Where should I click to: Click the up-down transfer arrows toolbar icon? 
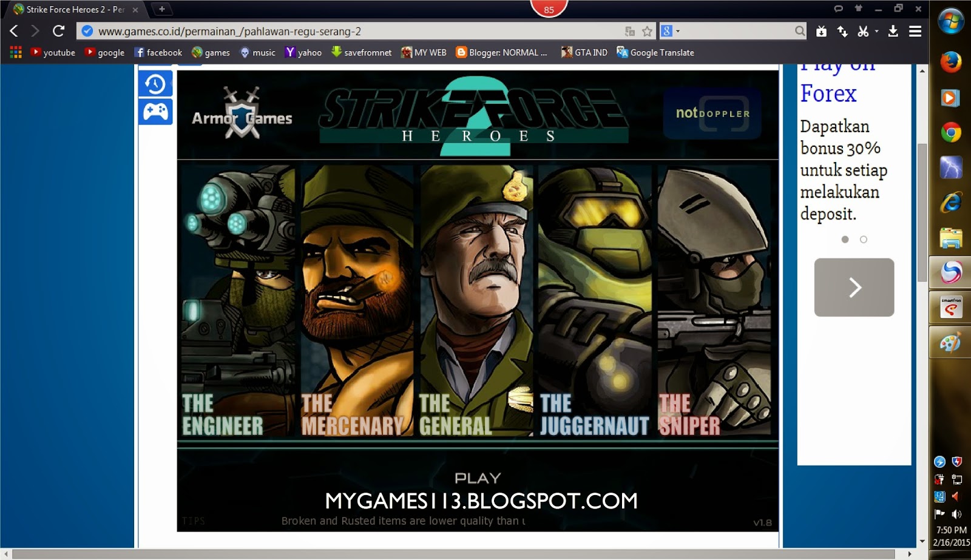point(843,31)
